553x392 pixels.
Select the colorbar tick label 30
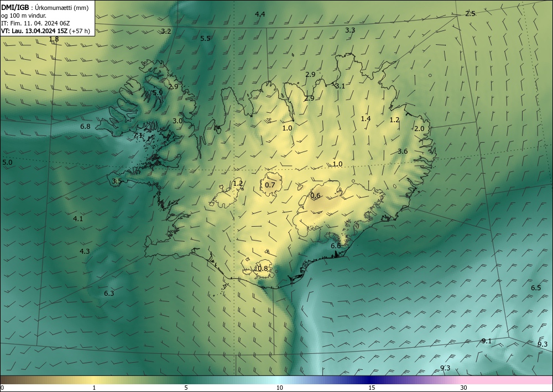point(464,388)
